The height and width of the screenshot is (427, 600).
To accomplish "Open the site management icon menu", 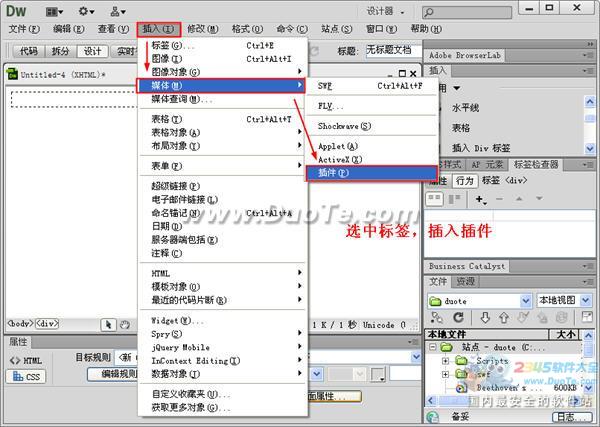I will [117, 12].
